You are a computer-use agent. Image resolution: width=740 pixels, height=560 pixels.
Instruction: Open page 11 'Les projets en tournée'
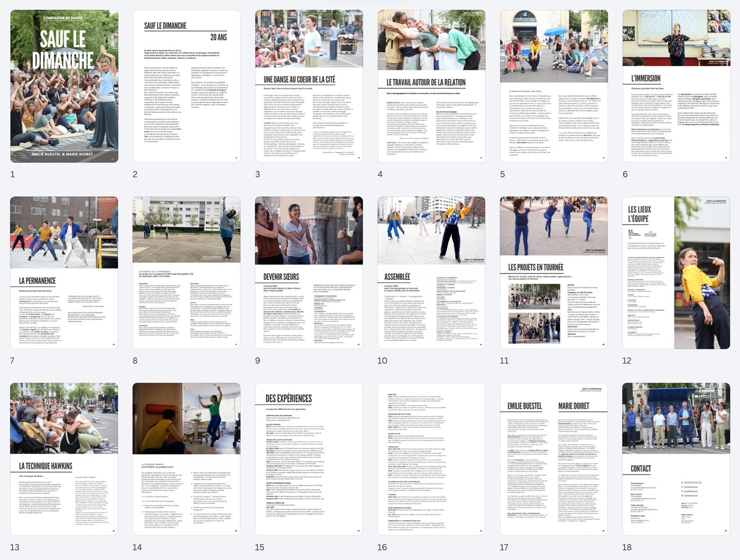[x=554, y=272]
